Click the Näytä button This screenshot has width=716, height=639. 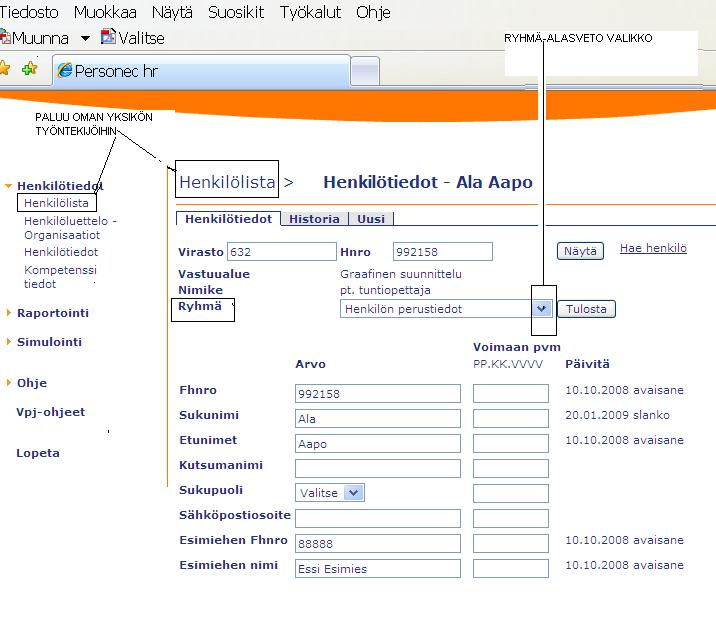click(580, 251)
